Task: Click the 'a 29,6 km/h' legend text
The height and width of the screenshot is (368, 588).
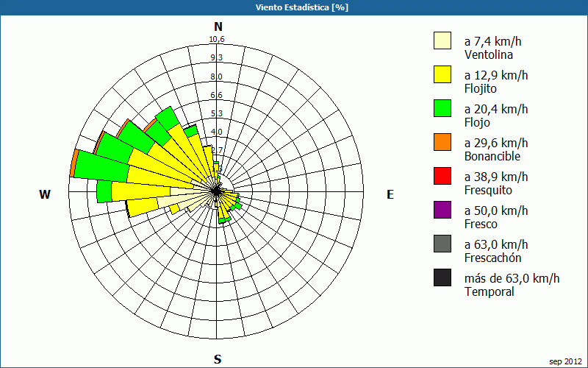Action: pyautogui.click(x=496, y=143)
